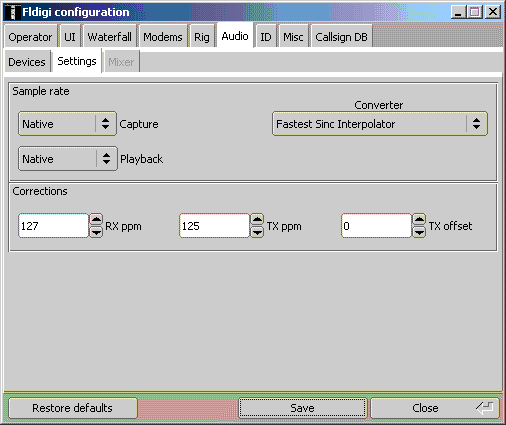Switch to the Misc tab

pos(293,37)
